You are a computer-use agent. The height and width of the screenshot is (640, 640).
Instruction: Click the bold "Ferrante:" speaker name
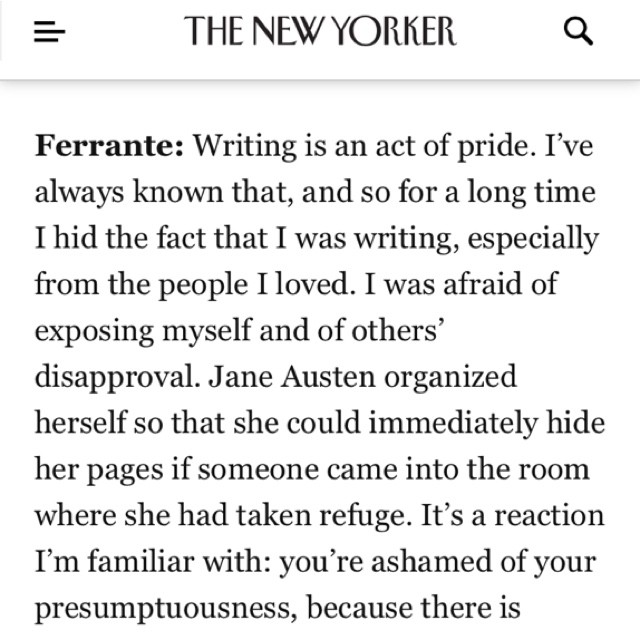[110, 148]
